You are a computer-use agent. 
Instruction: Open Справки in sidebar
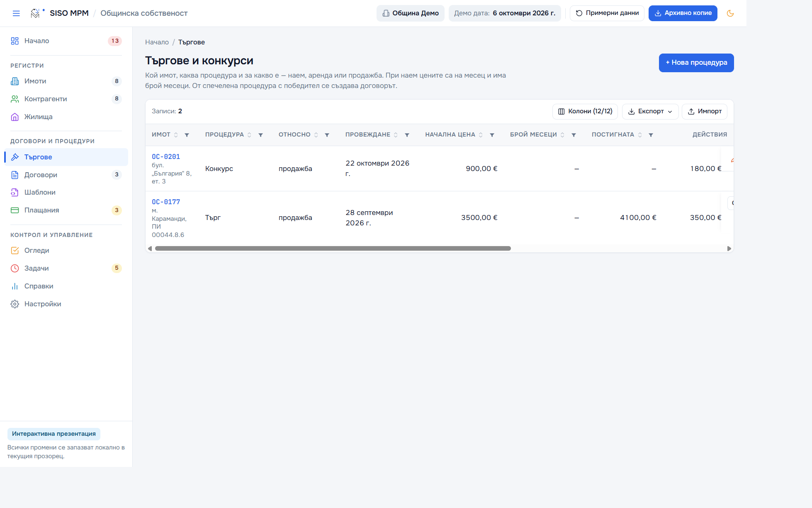click(66, 286)
